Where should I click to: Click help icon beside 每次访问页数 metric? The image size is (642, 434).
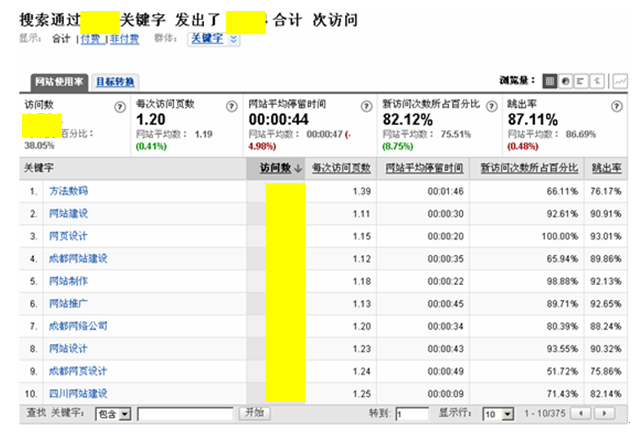click(231, 105)
